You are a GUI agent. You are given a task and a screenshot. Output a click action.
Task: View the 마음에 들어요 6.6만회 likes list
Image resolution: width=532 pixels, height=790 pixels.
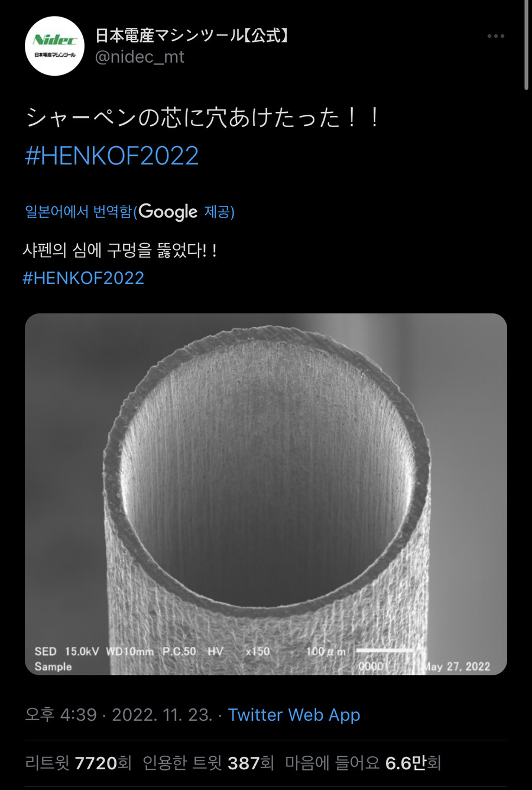[x=363, y=763]
